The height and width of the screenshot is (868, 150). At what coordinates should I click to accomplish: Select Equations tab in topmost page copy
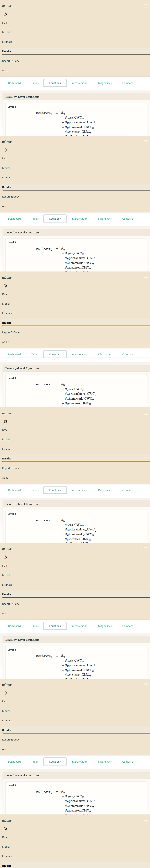pyautogui.click(x=55, y=83)
